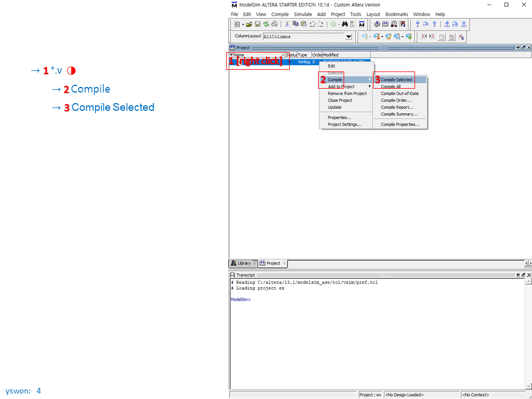Click the Redo arrow icon
532x399 pixels.
[x=320, y=24]
